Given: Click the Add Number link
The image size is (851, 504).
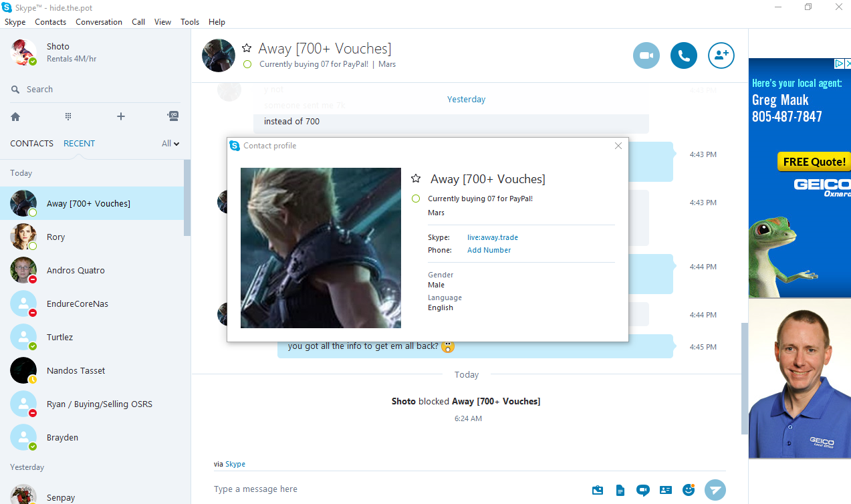Looking at the screenshot, I should (x=489, y=250).
